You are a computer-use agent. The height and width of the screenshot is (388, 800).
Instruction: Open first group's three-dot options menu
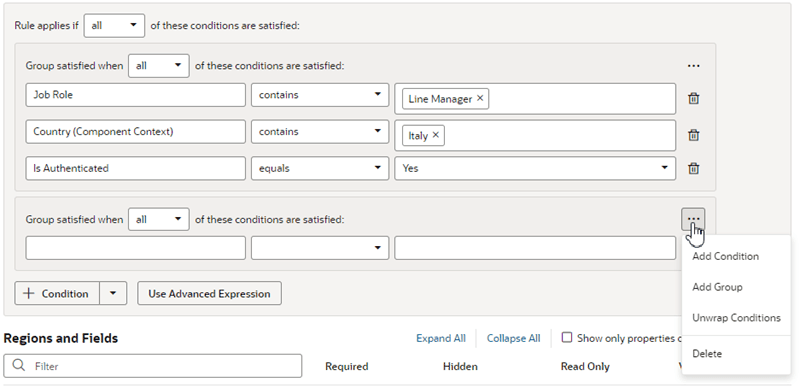[x=693, y=66]
